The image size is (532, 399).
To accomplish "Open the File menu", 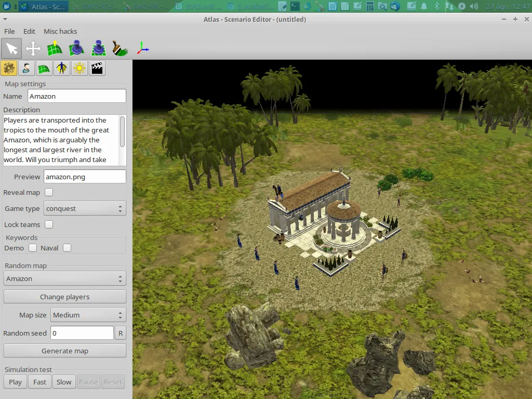I will 9,31.
